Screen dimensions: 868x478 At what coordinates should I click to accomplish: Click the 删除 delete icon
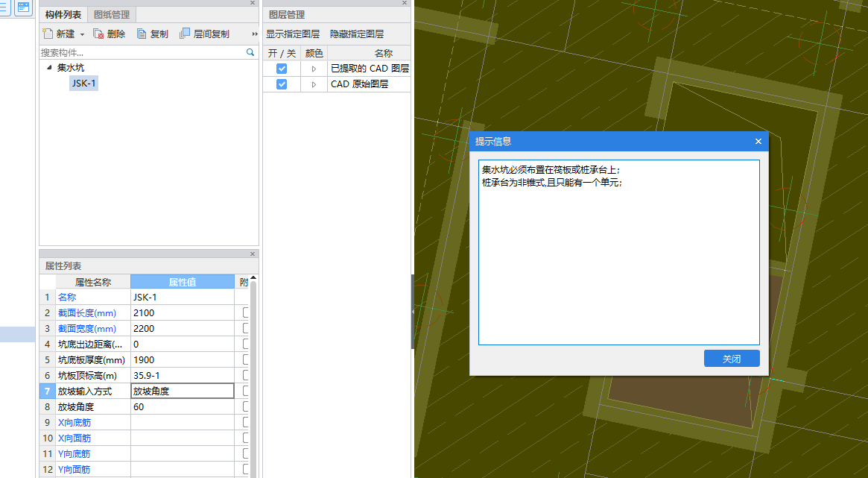coord(98,34)
